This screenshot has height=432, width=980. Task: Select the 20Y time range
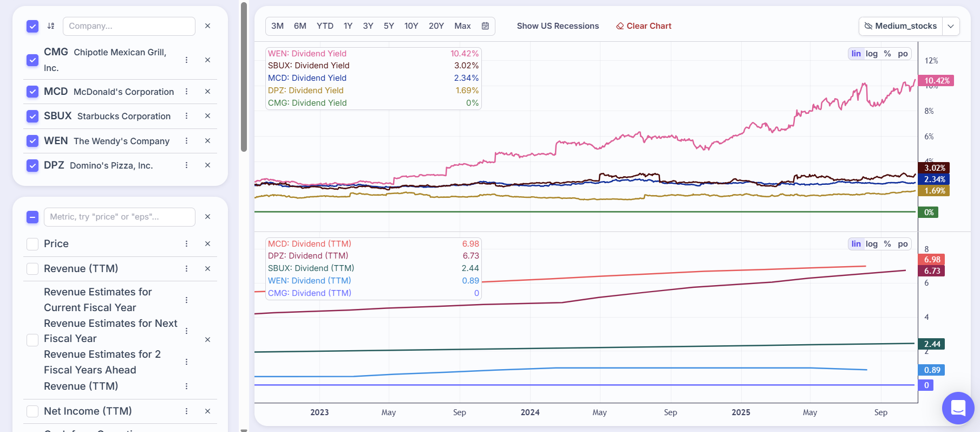pos(436,26)
